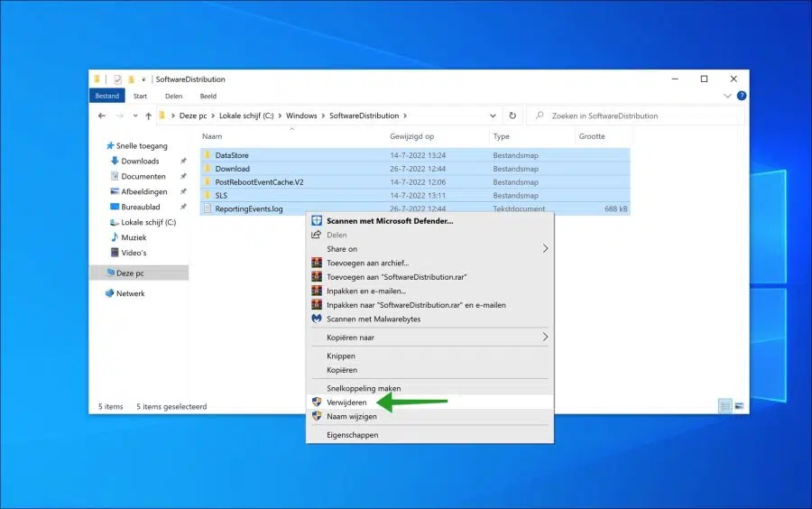Select Deze pc in navigation pane
This screenshot has width=812, height=509.
click(139, 273)
